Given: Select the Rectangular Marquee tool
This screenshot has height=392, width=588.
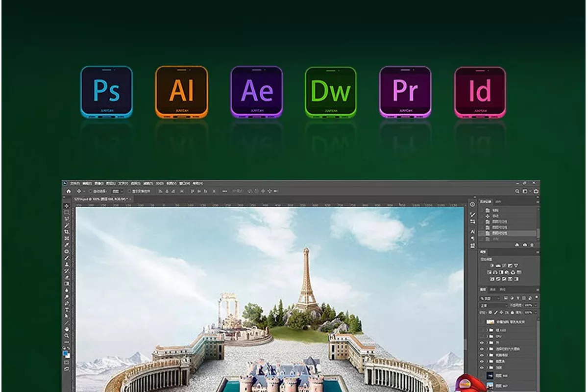Looking at the screenshot, I should tap(67, 213).
